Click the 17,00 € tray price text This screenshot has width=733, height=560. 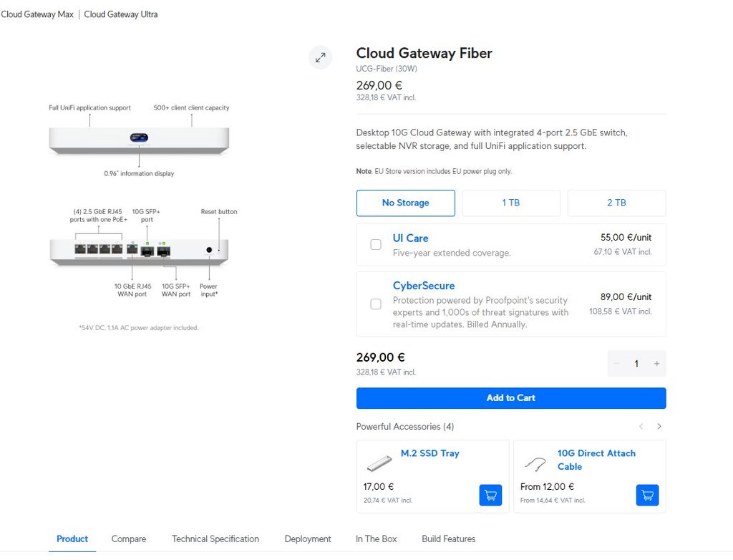[x=378, y=487]
